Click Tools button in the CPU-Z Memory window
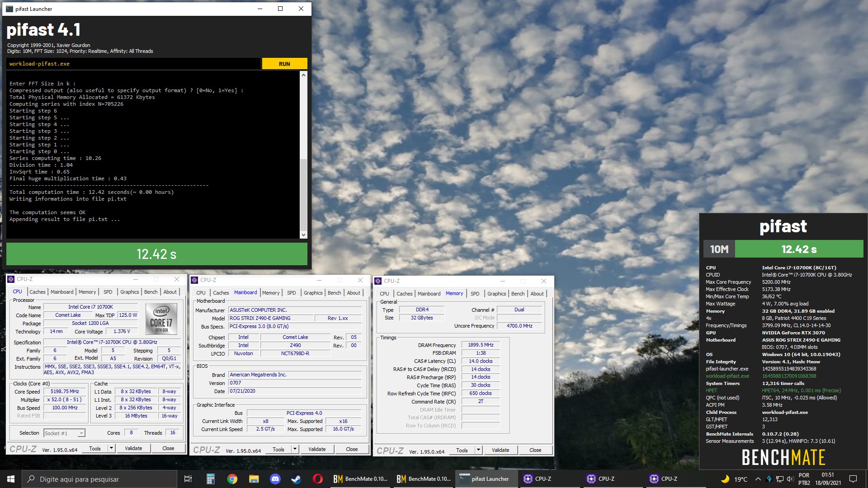868x488 pixels. (x=462, y=450)
